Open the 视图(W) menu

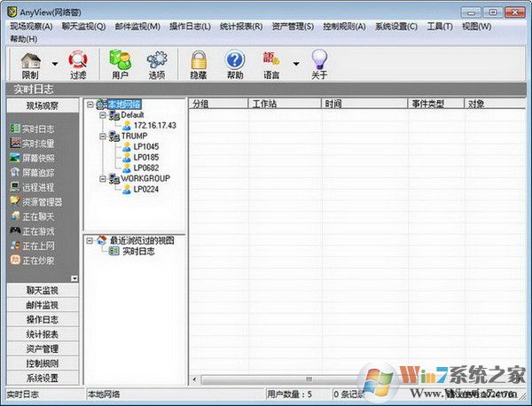(x=476, y=27)
